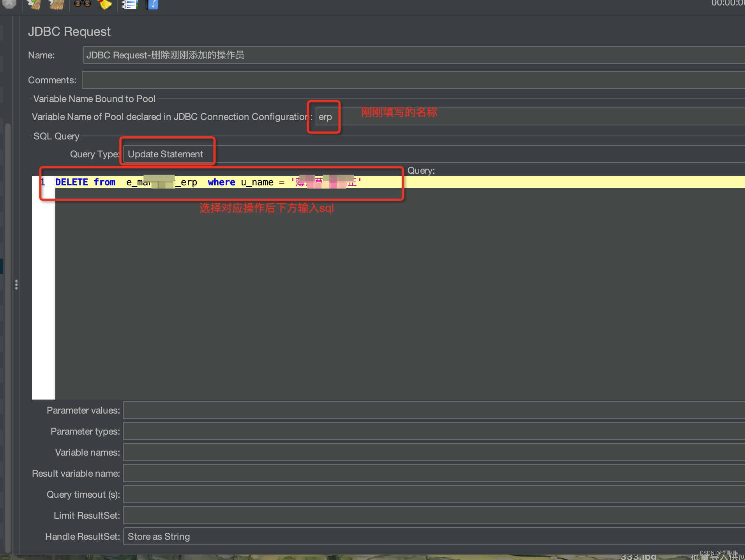Open the Function Helper list icon
The height and width of the screenshot is (560, 745).
click(130, 4)
